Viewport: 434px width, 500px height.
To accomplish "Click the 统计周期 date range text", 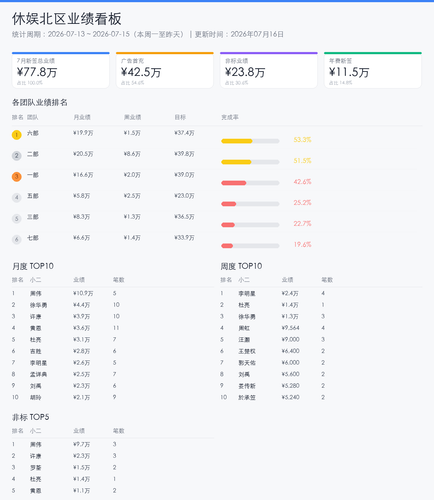I will (98, 34).
